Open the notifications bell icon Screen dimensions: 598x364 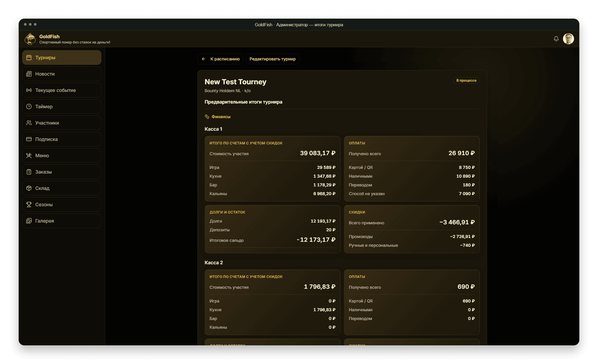point(556,39)
